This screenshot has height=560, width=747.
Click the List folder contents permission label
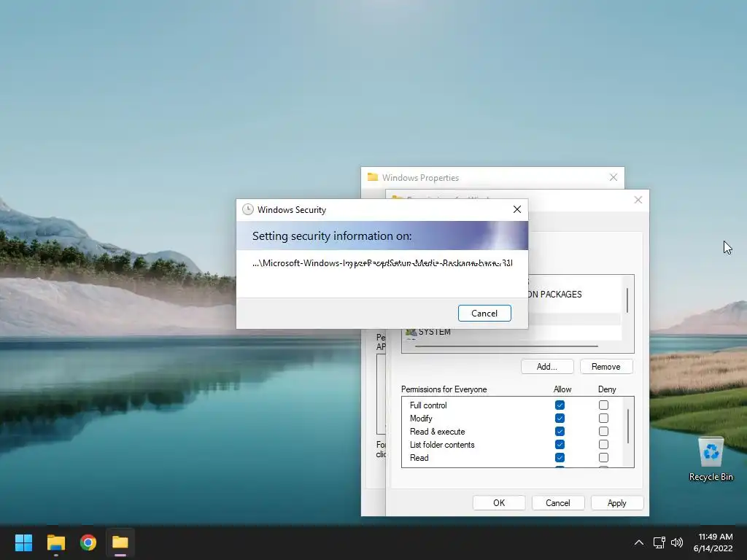pyautogui.click(x=441, y=445)
